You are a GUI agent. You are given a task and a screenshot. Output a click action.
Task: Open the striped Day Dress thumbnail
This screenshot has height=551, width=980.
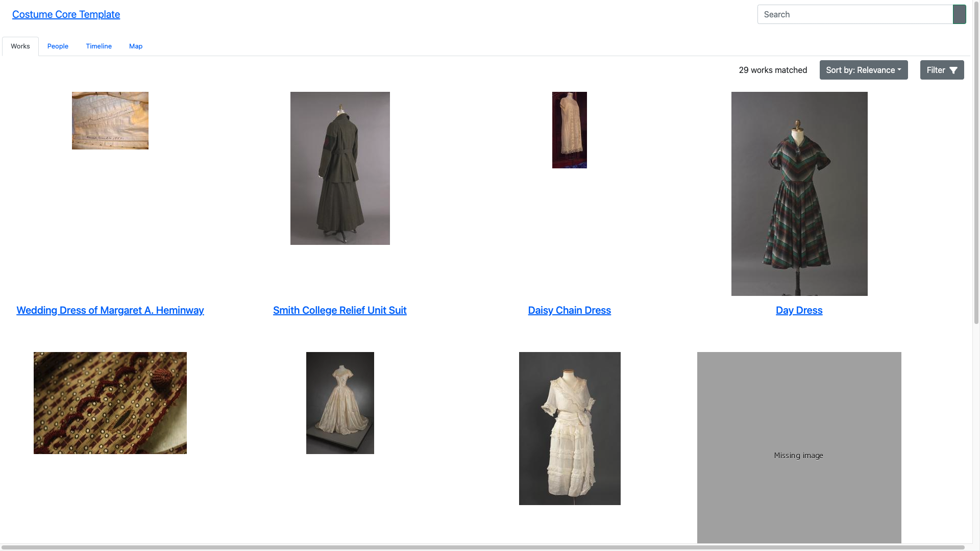(x=799, y=194)
